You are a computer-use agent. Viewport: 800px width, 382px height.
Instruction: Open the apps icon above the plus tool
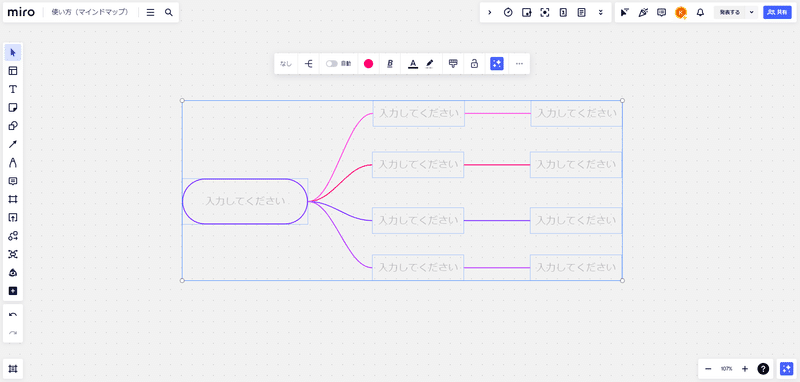pos(13,272)
